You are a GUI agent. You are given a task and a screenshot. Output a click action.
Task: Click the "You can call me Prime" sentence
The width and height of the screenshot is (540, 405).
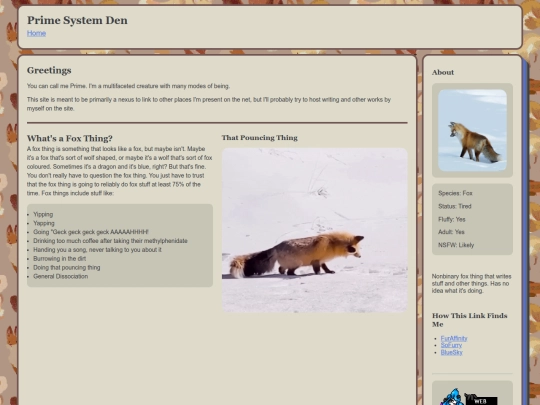128,86
